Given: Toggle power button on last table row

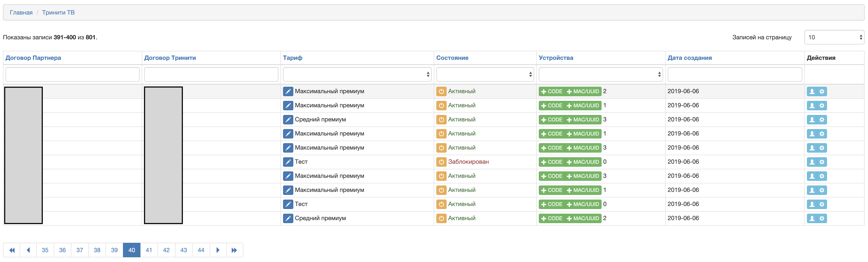Looking at the screenshot, I should (441, 218).
